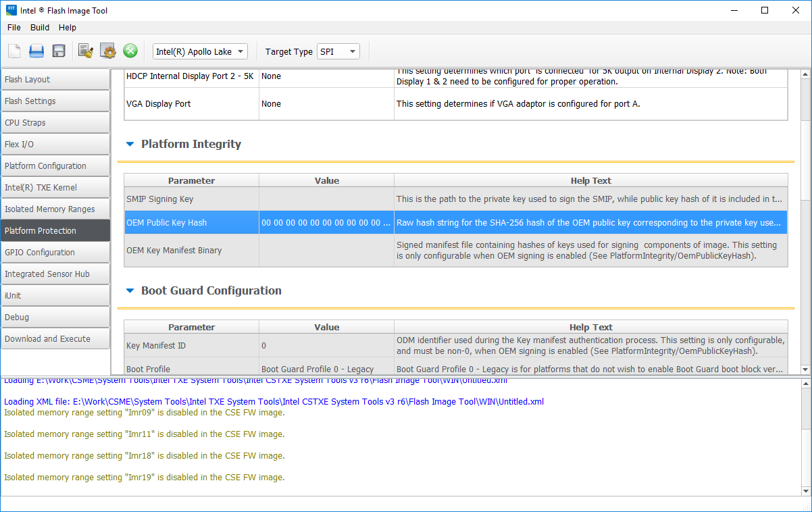
Task: Open the Platform Configuration tab
Action: click(x=55, y=166)
